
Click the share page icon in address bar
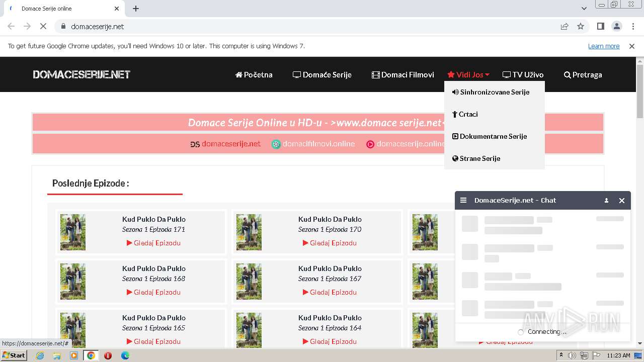tap(565, 26)
